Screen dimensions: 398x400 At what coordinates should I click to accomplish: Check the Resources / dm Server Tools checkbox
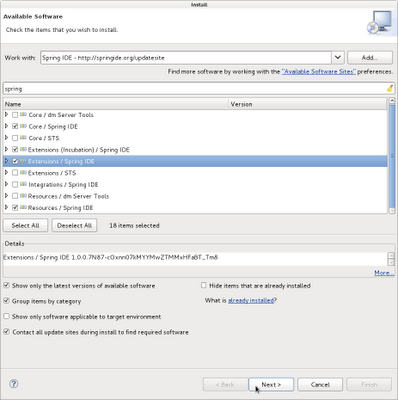coord(15,196)
